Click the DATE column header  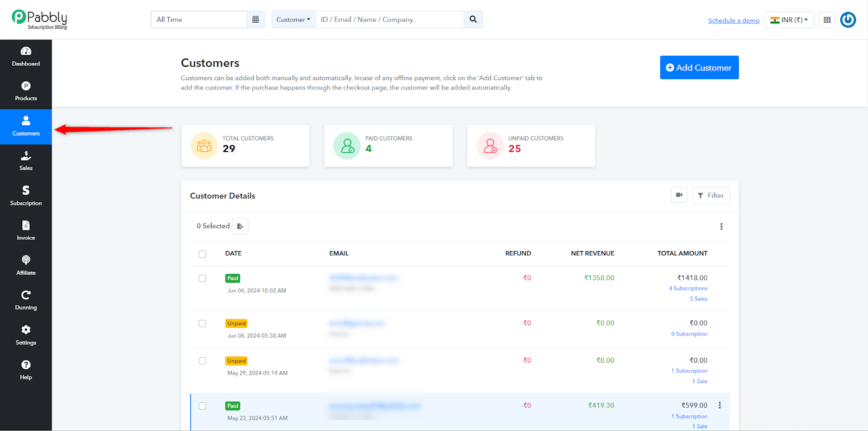tap(233, 253)
